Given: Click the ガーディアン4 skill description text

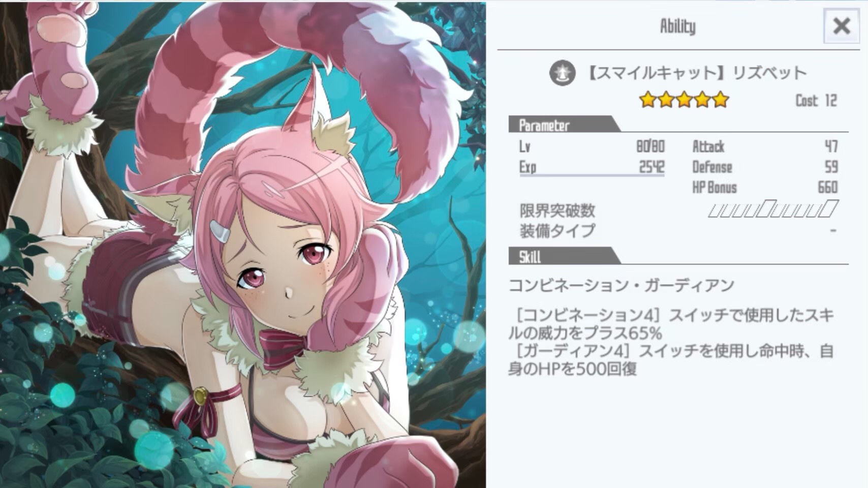Looking at the screenshot, I should click(671, 360).
